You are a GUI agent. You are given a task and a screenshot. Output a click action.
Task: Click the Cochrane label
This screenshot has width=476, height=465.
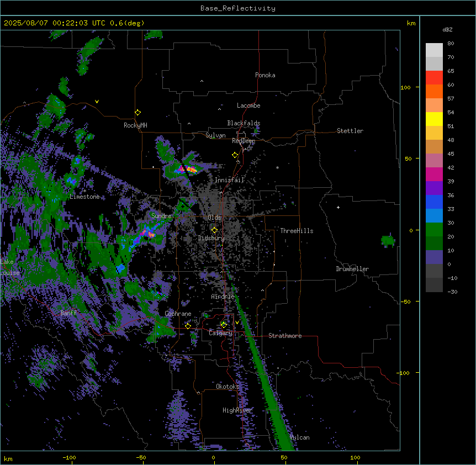click(x=178, y=314)
